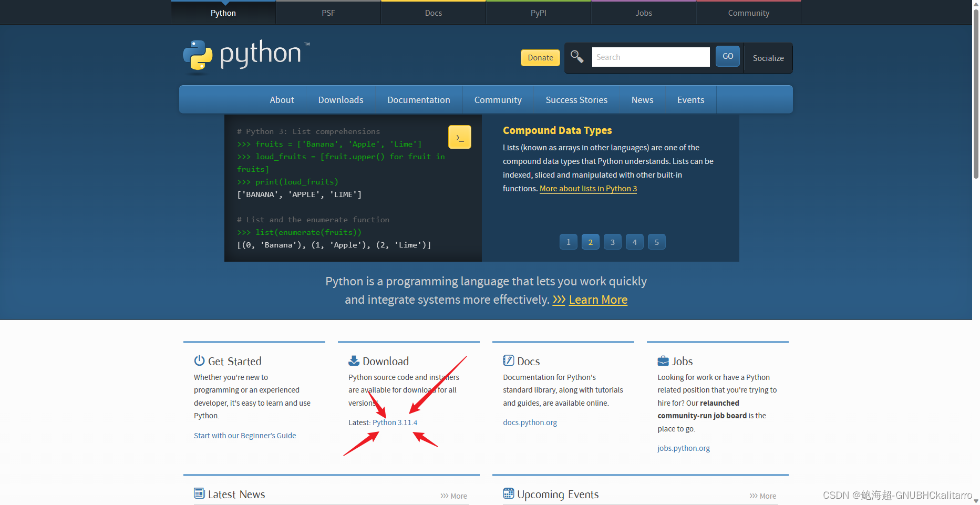Open the Events navigation menu

pos(690,100)
